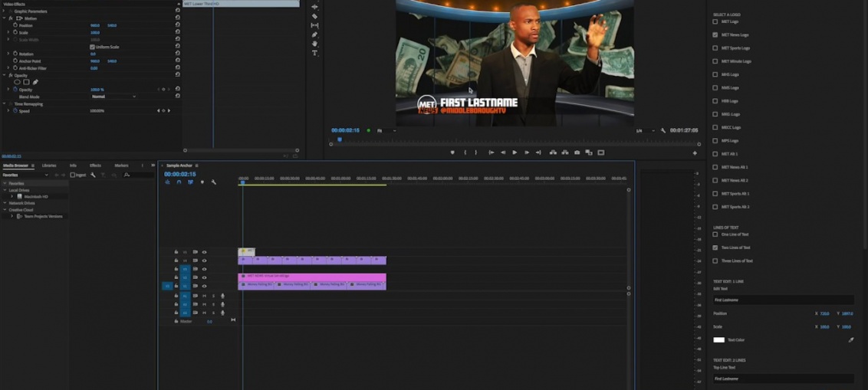This screenshot has height=390, width=868.
Task: Click the Go to In point button
Action: [x=491, y=152]
